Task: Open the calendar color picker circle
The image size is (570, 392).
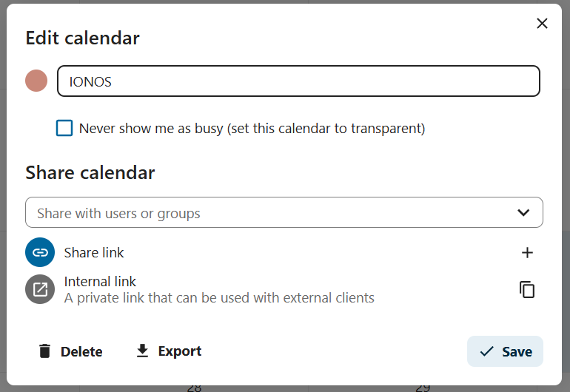Action: pyautogui.click(x=36, y=81)
